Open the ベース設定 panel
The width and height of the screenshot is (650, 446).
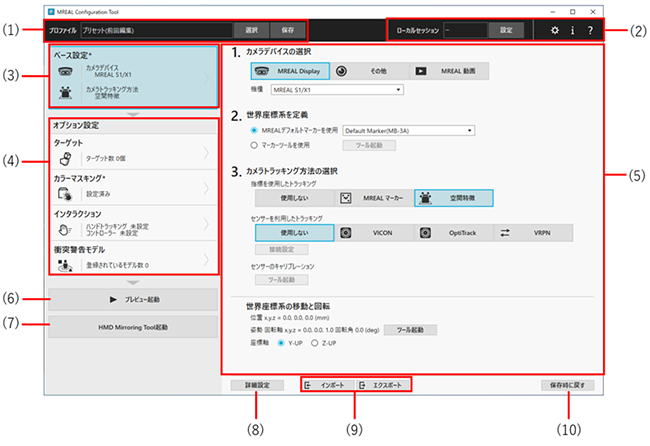133,77
